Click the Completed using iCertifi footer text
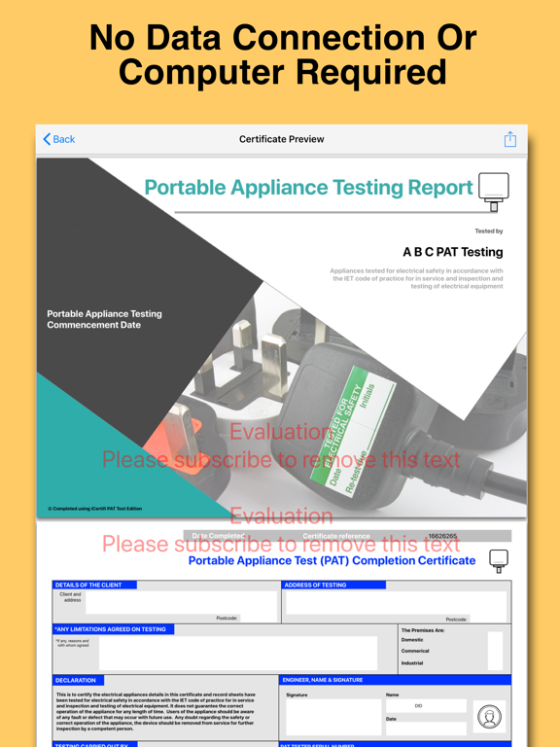 pos(94,509)
